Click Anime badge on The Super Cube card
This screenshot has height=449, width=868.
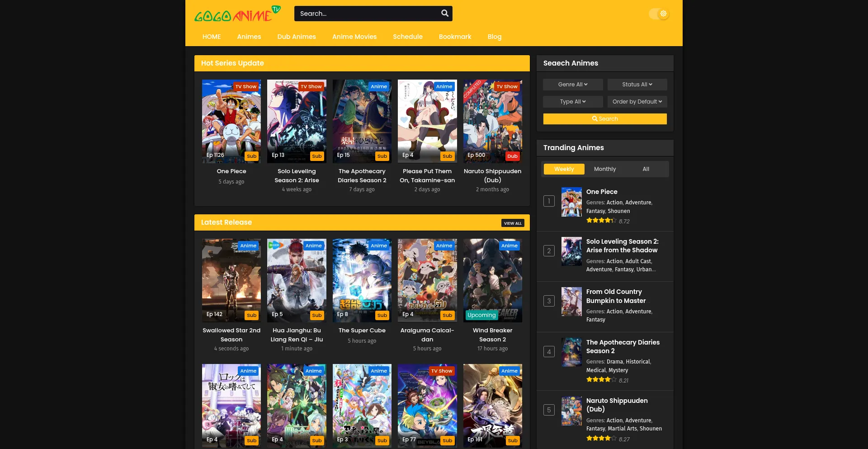[379, 246]
